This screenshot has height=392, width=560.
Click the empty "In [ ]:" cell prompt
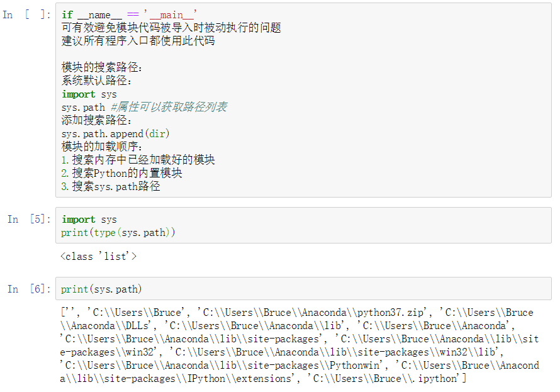(x=26, y=14)
